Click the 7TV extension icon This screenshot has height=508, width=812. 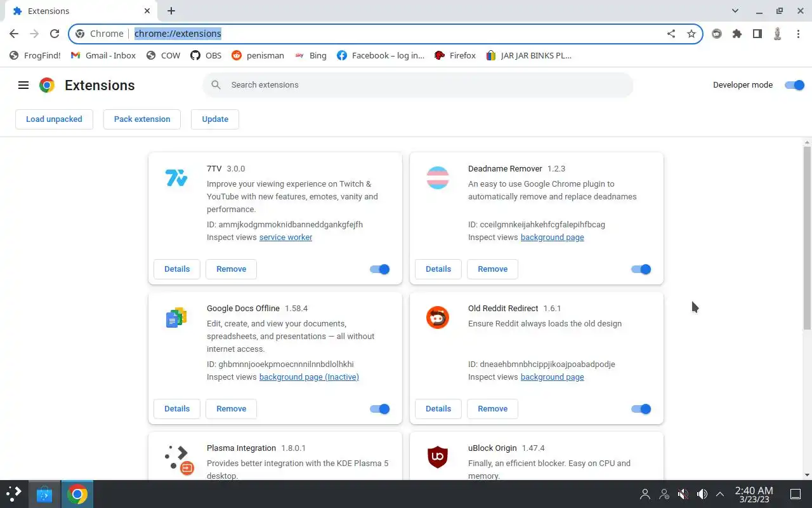pyautogui.click(x=176, y=178)
